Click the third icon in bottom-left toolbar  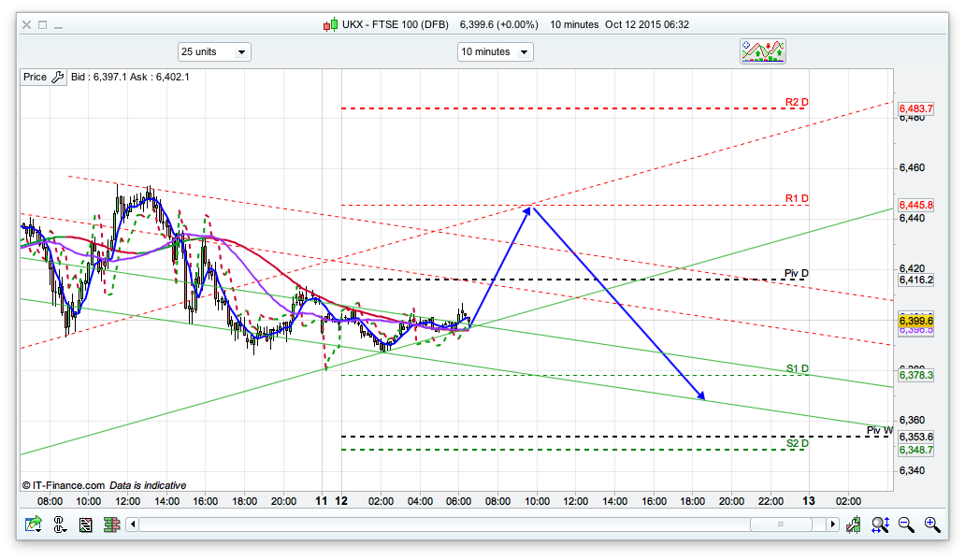86,525
